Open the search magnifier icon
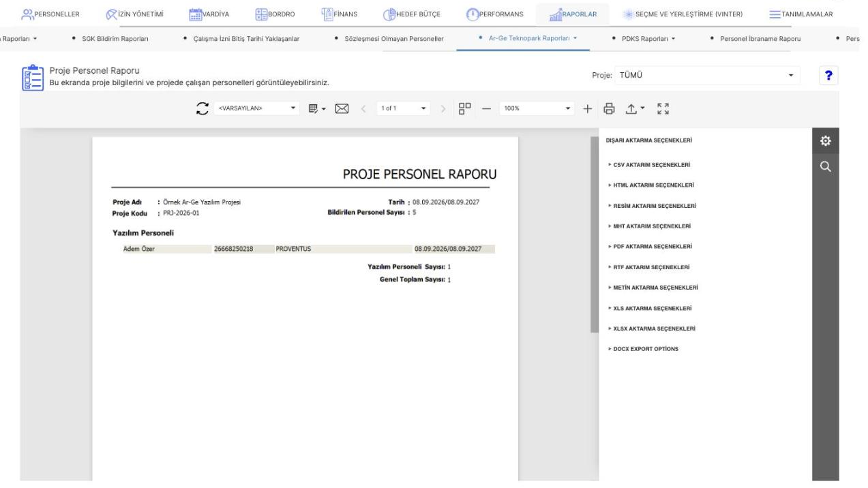This screenshot has width=868, height=488. [826, 166]
